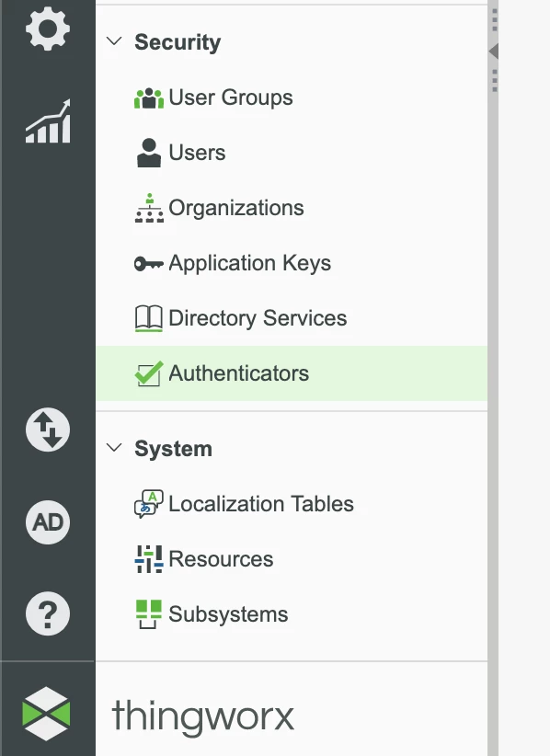Select the Application Keys key icon

tap(151, 263)
